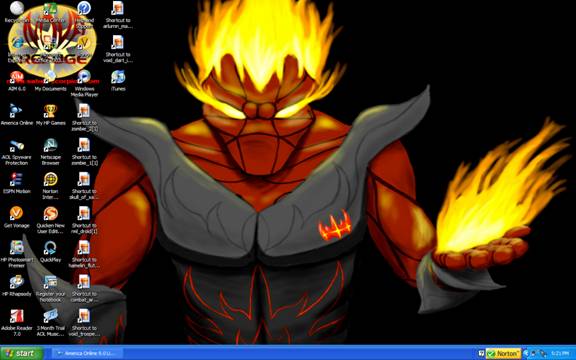This screenshot has height=360, width=576.
Task: Open the HP Rhapsody shortcut
Action: coord(17,282)
